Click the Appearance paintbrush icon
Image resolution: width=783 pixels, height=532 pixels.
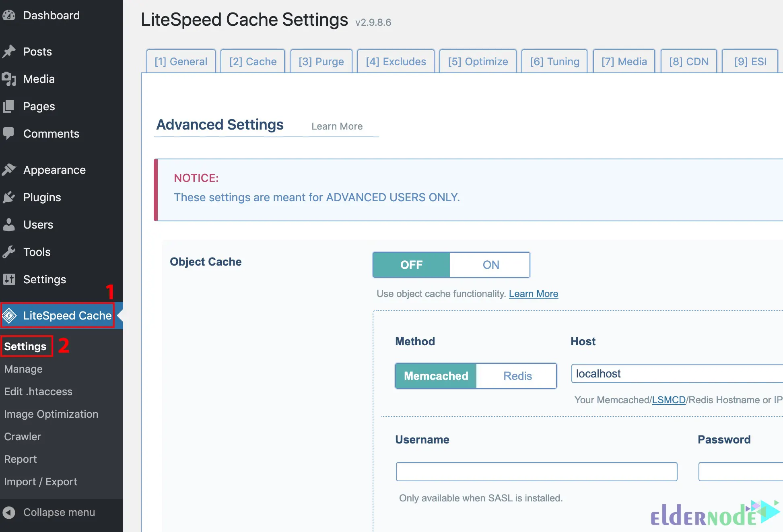[x=9, y=170]
